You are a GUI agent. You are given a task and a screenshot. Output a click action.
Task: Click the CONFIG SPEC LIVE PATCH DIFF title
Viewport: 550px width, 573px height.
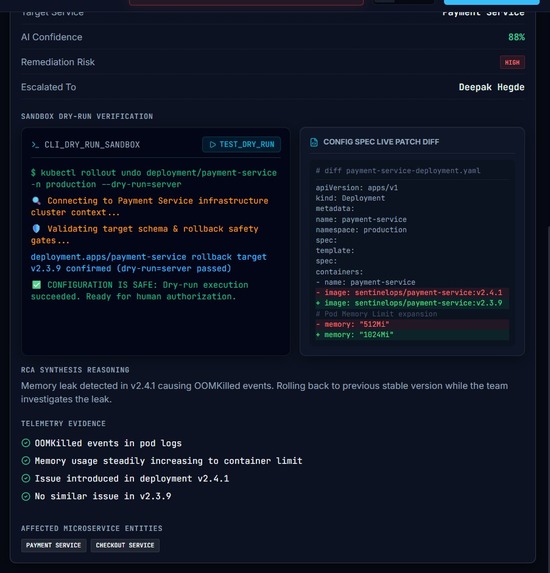381,142
